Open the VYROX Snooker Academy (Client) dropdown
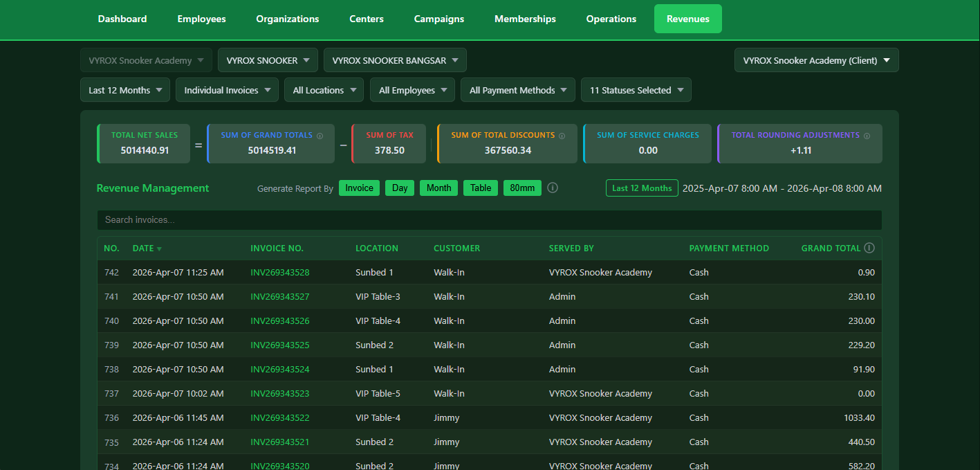The image size is (980, 470). (x=816, y=60)
